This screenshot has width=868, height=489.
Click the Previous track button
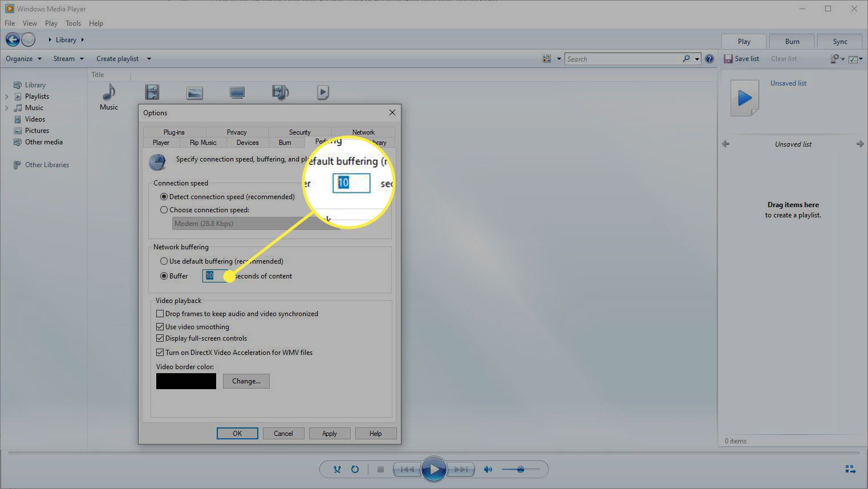(407, 470)
